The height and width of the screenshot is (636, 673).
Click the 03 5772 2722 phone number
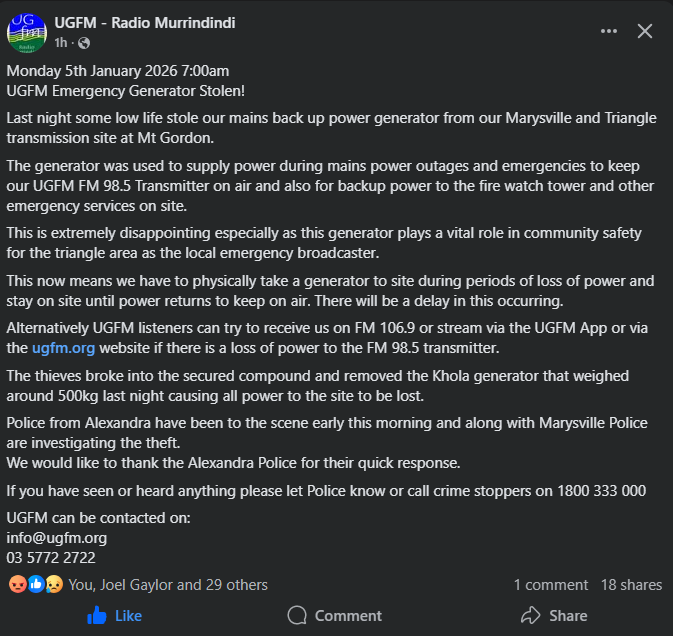[51, 557]
